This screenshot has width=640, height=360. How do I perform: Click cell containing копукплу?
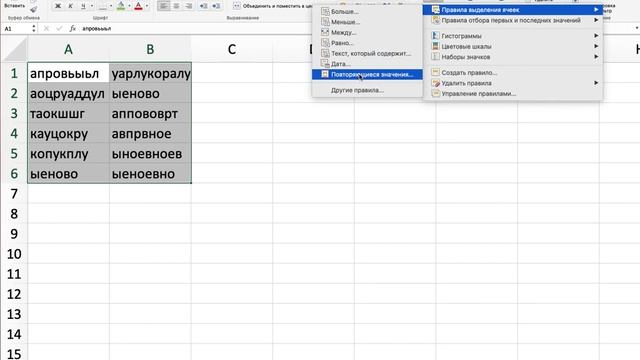[68, 153]
